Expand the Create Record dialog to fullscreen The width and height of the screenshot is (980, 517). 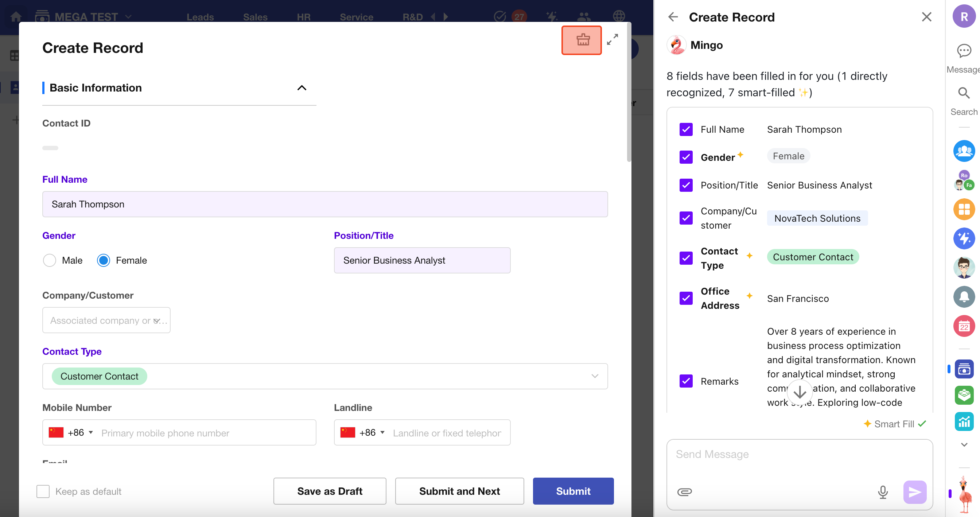pyautogui.click(x=612, y=40)
